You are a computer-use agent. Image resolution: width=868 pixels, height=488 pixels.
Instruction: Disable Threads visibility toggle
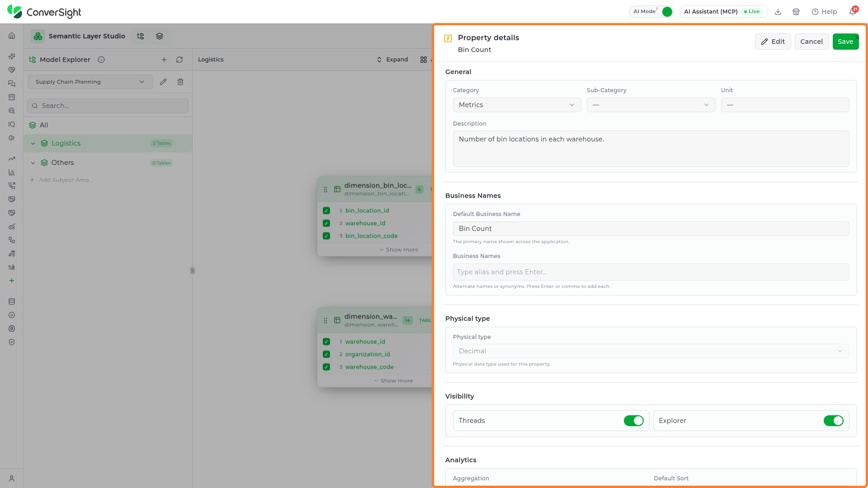click(633, 421)
